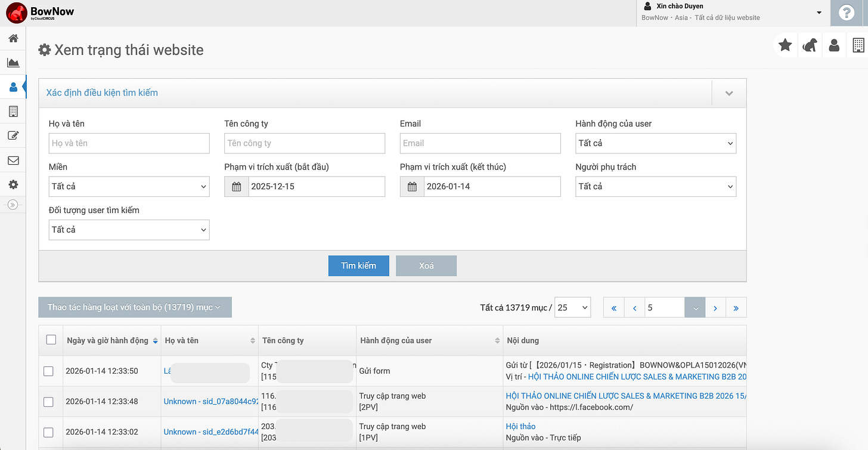Open the Người phụ trách dropdown
The image size is (868, 450).
(x=656, y=187)
